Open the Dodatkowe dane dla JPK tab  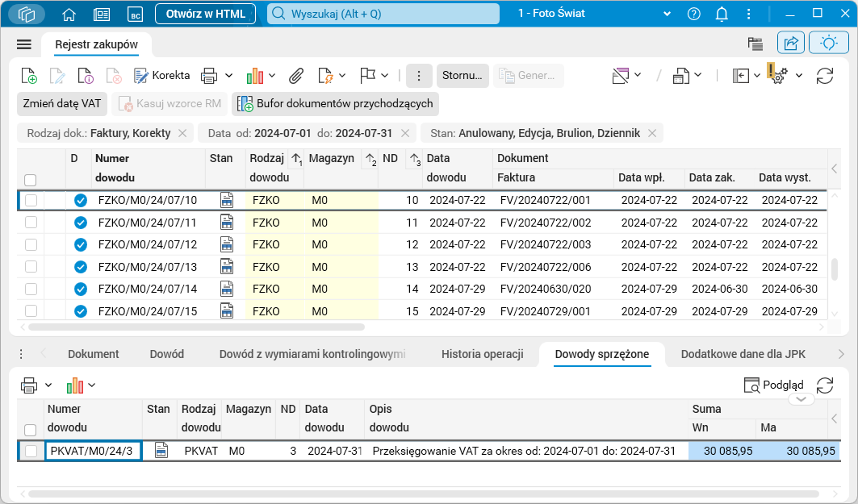pyautogui.click(x=743, y=354)
